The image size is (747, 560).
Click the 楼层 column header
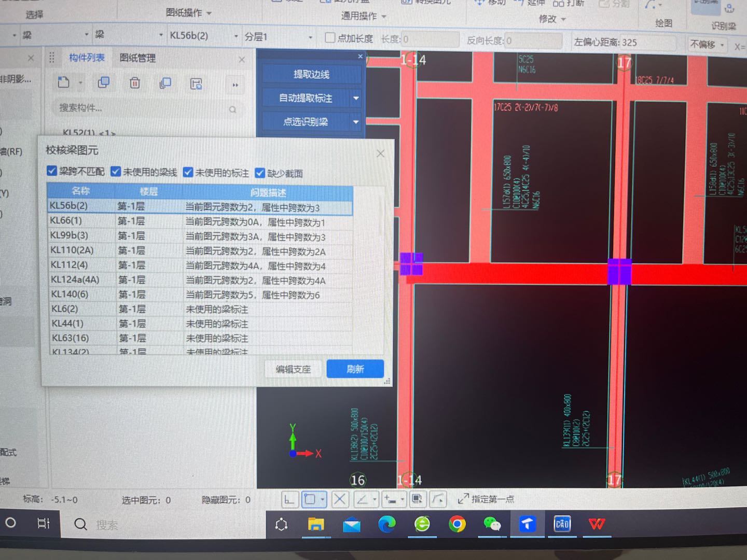pyautogui.click(x=148, y=191)
